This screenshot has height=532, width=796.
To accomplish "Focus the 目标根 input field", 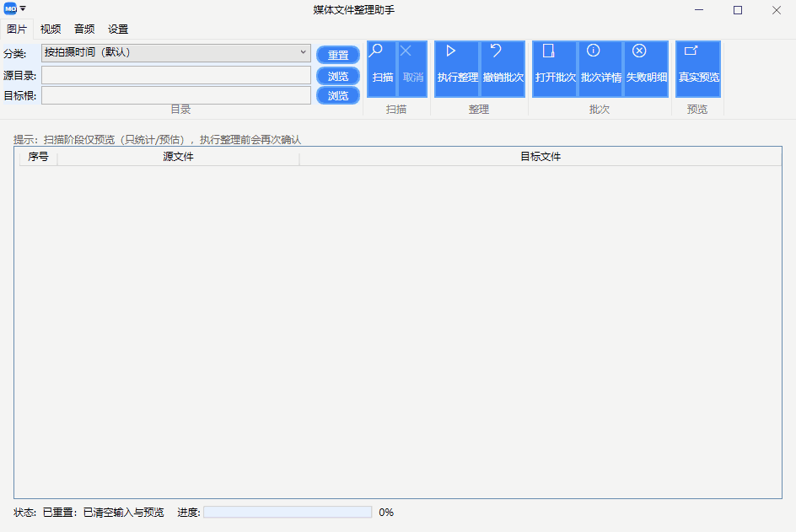I will tap(176, 95).
